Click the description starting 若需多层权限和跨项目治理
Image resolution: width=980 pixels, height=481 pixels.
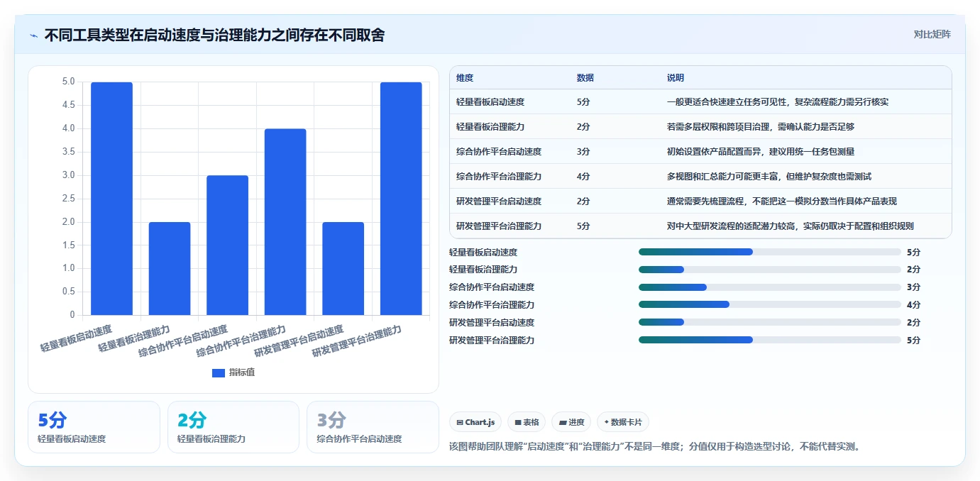coord(760,127)
